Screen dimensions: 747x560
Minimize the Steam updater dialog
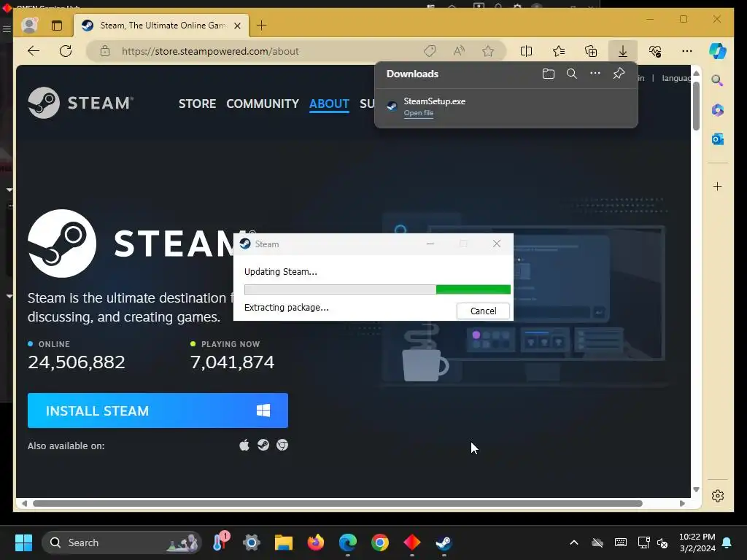430,244
